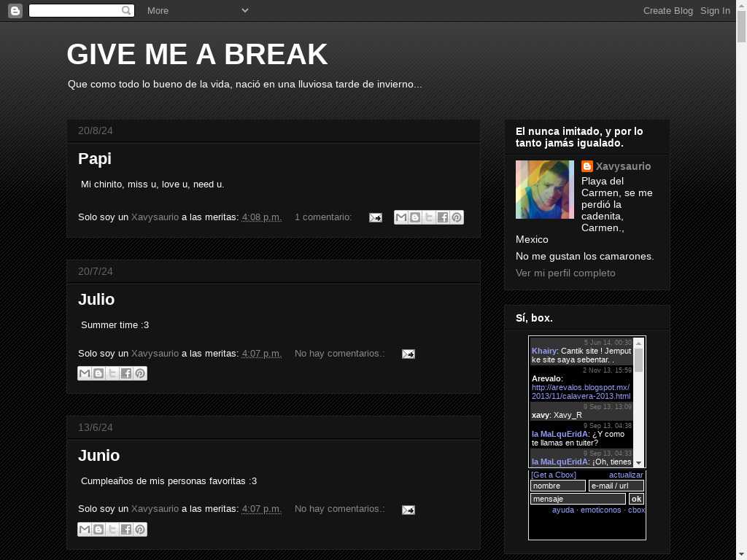Screen dimensions: 747x560
Task: Click the Blogger logo in the navbar
Action: [15, 10]
